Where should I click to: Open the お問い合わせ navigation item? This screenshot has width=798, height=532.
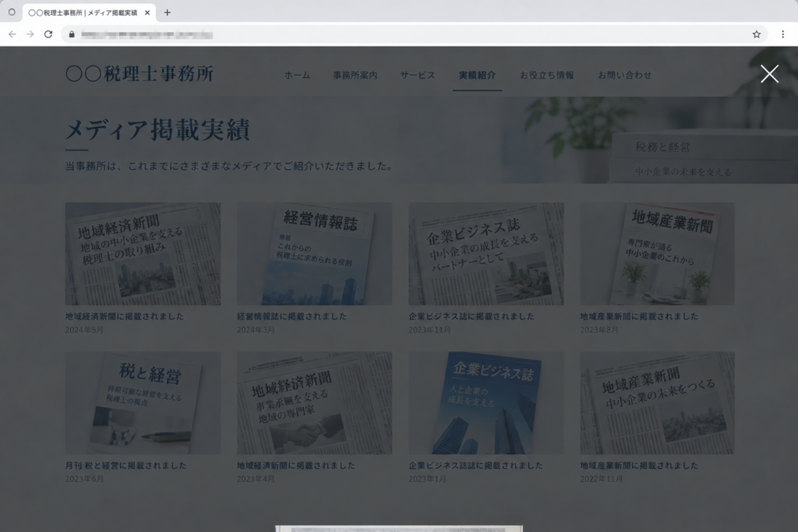[624, 76]
